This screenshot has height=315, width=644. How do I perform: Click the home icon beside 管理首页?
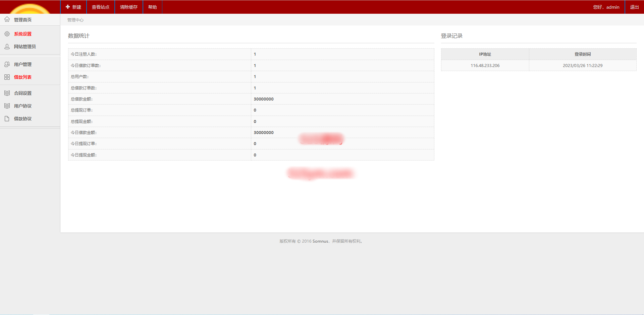(x=7, y=19)
